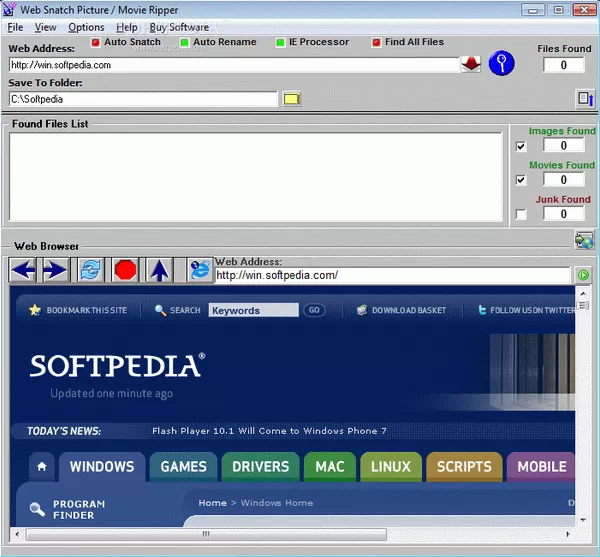Click the Found Files List box

(256, 177)
